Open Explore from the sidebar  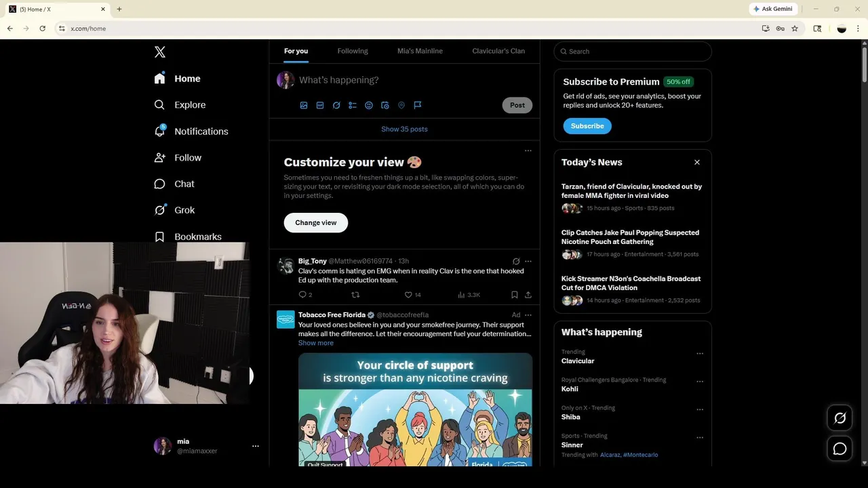(180, 105)
